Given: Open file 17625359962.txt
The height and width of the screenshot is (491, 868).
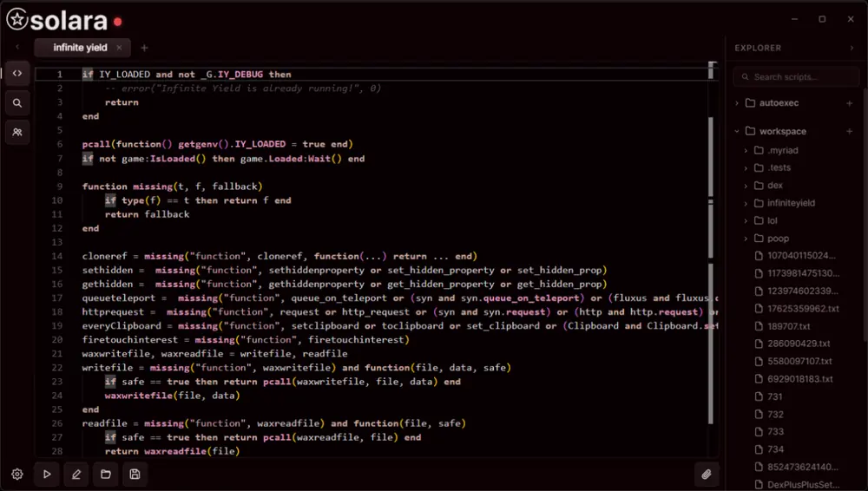Looking at the screenshot, I should 797,309.
